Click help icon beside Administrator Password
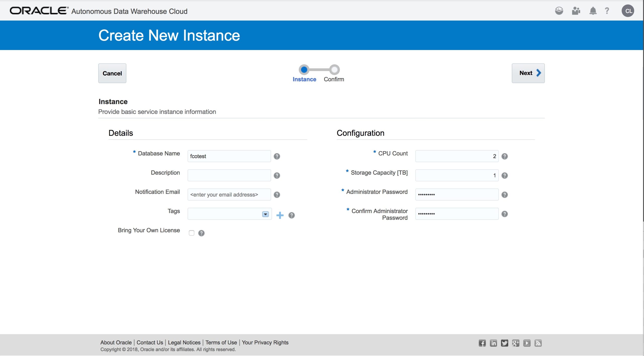This screenshot has height=356, width=644. (504, 195)
